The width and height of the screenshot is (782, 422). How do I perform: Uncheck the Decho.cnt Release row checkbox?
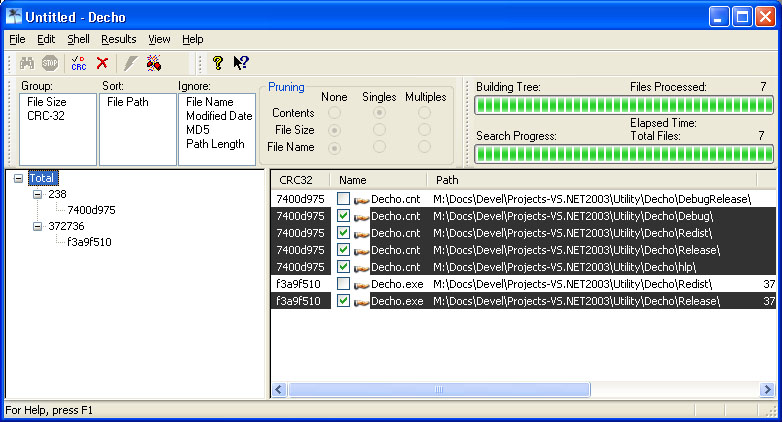click(343, 249)
